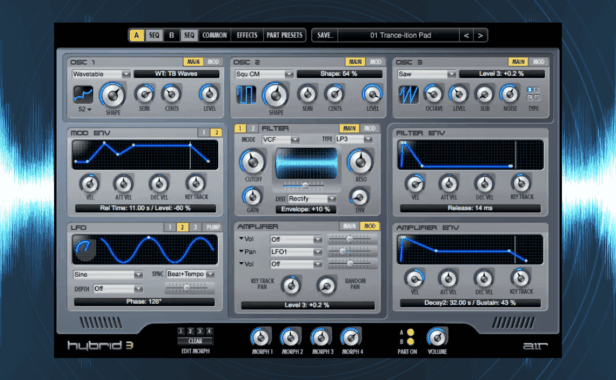The image size is (616, 380).
Task: Open the Pan LFO1 source dropdown
Action: [x=296, y=252]
